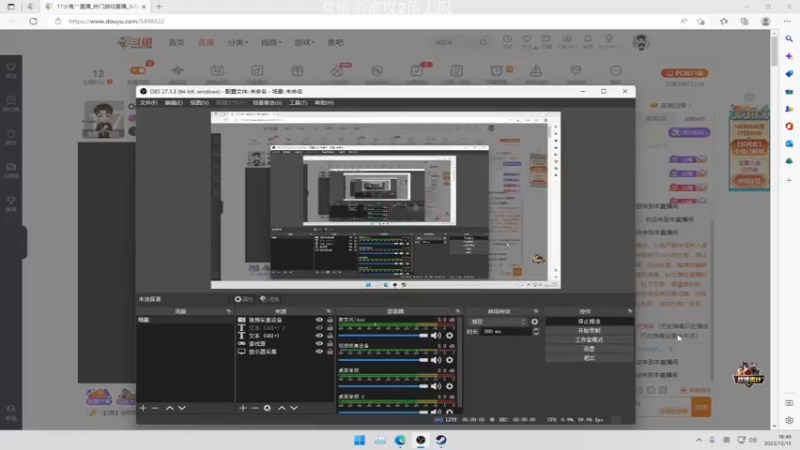
Task: Pop out the 混音器 dock panel
Action: pos(458,311)
